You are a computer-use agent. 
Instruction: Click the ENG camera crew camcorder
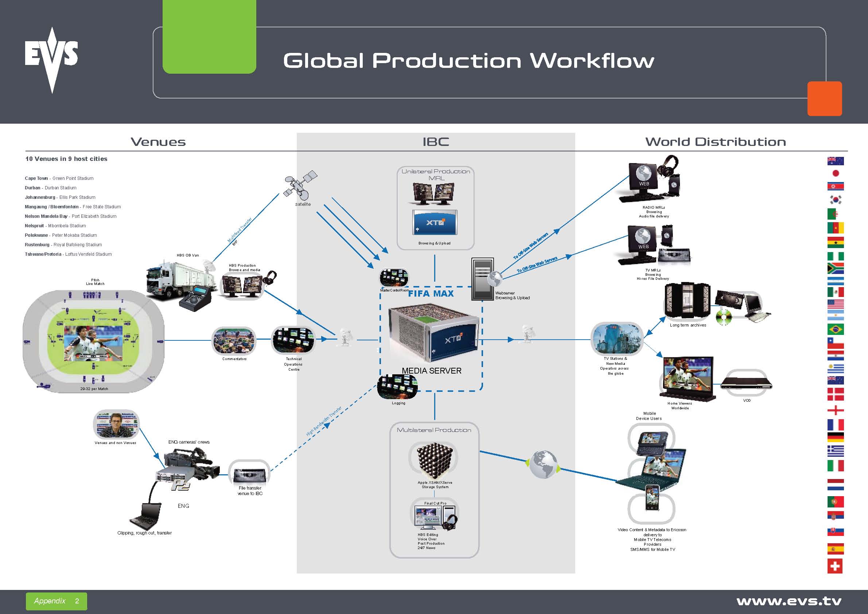tap(192, 464)
